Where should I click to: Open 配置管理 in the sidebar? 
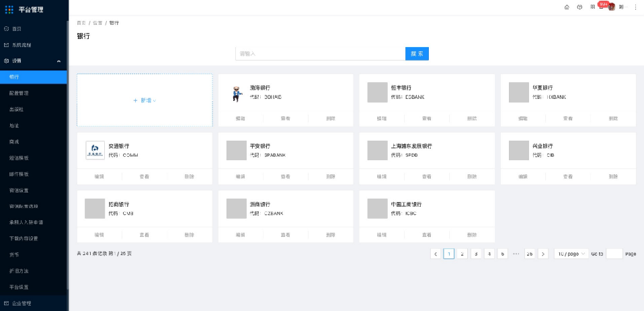33,93
